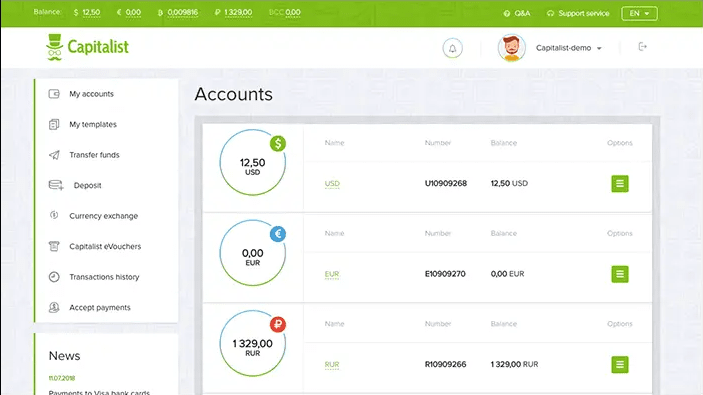Click the RUR account name link
Image resolution: width=703 pixels, height=395 pixels.
[332, 365]
